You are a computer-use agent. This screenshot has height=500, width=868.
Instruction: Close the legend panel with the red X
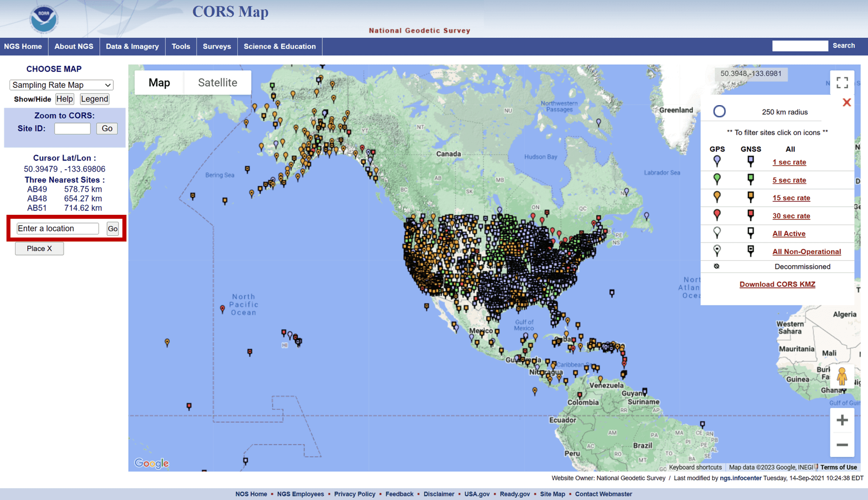pyautogui.click(x=846, y=102)
